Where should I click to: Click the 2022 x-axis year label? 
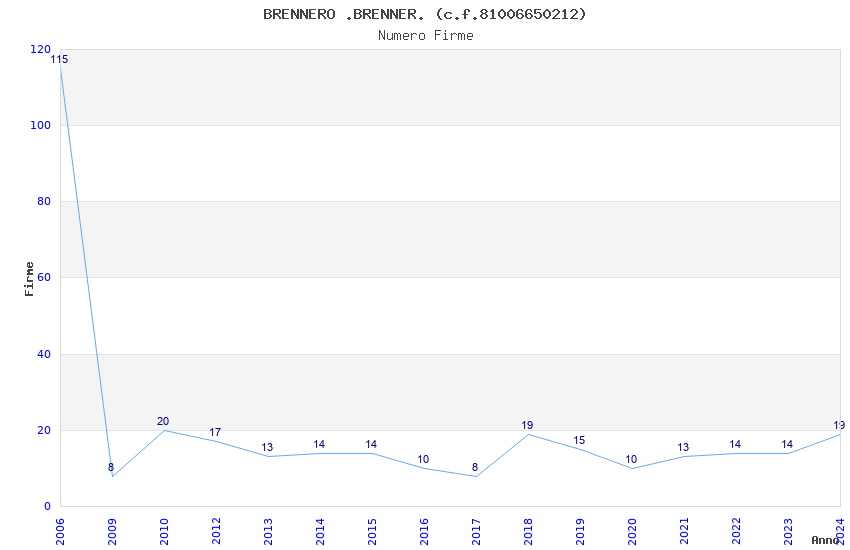(735, 527)
